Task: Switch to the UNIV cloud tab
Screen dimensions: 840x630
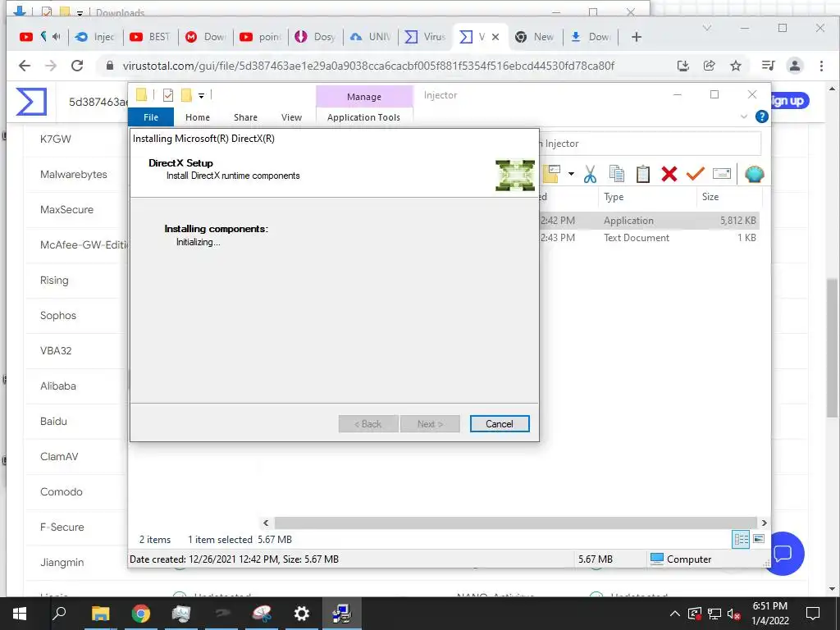Action: [370, 37]
